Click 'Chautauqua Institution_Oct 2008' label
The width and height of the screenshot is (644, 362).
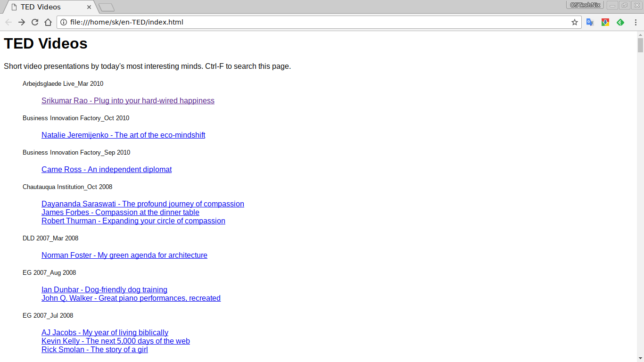coord(67,187)
